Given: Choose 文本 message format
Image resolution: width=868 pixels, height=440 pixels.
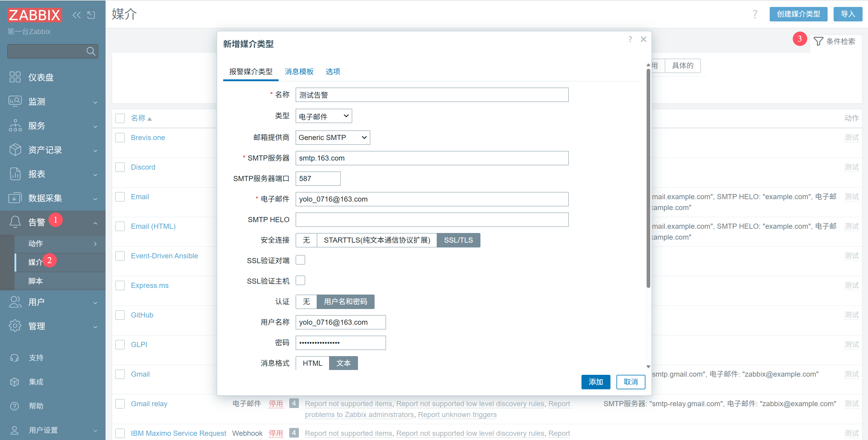Looking at the screenshot, I should tap(343, 363).
